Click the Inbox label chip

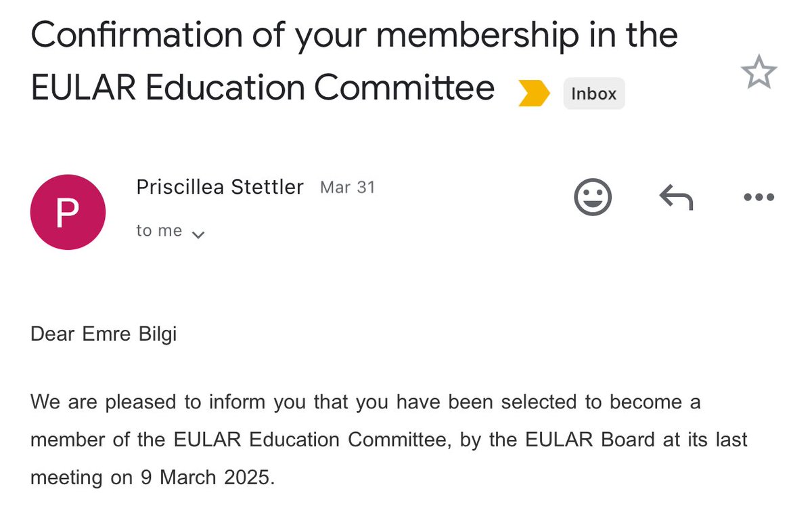pyautogui.click(x=594, y=93)
